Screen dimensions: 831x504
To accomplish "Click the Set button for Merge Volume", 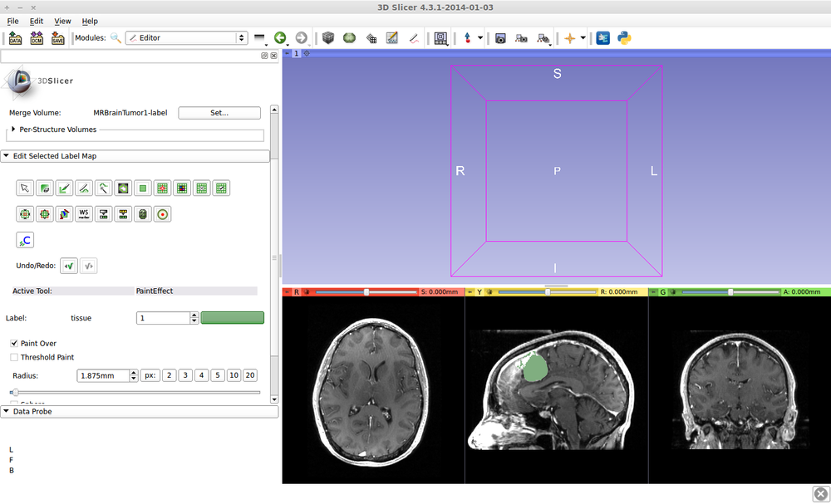I will click(x=219, y=112).
